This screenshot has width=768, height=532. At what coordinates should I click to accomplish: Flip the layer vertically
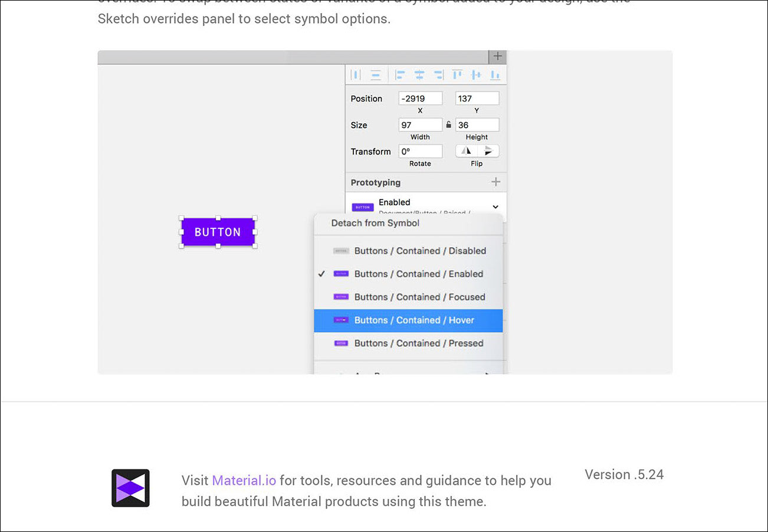pos(488,151)
